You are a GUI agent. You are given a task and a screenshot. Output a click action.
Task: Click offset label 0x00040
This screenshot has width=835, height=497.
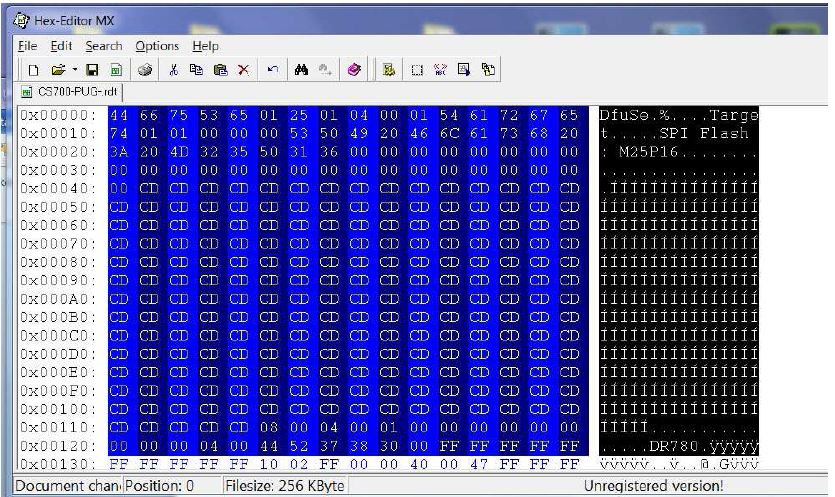pos(58,189)
